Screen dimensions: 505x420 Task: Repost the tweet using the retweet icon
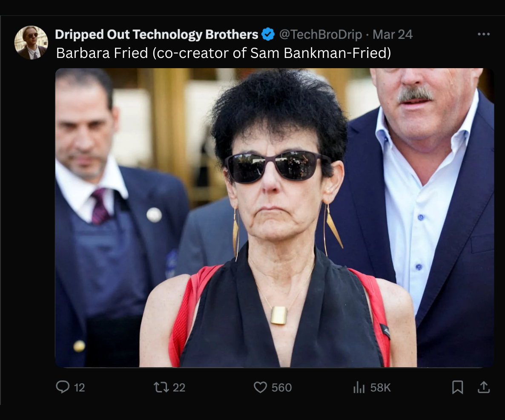161,387
